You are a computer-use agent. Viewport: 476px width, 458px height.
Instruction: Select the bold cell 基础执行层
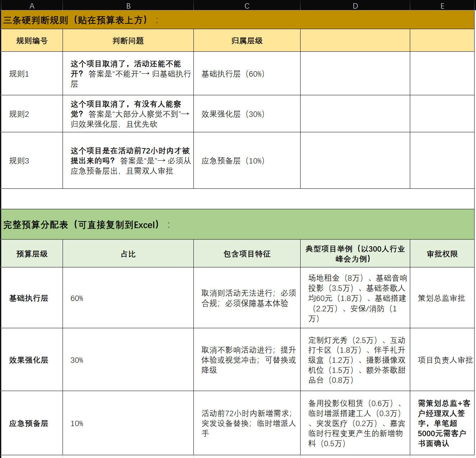[32, 298]
